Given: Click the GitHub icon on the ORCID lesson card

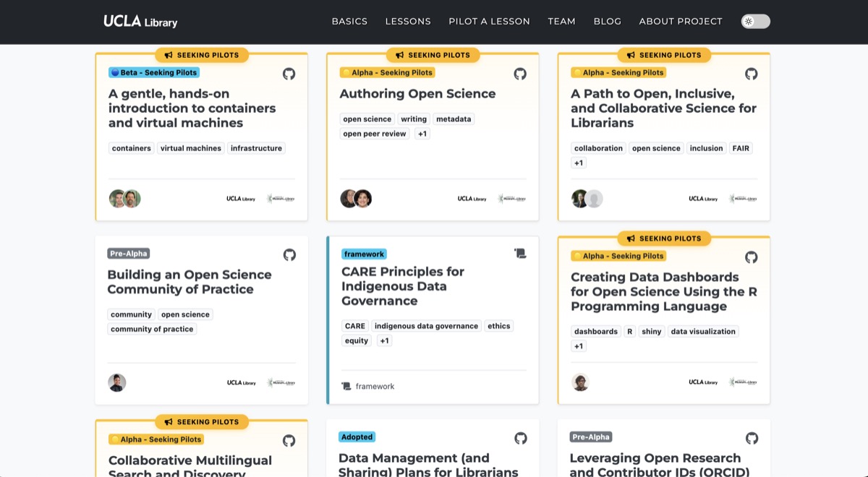Looking at the screenshot, I should [x=751, y=438].
